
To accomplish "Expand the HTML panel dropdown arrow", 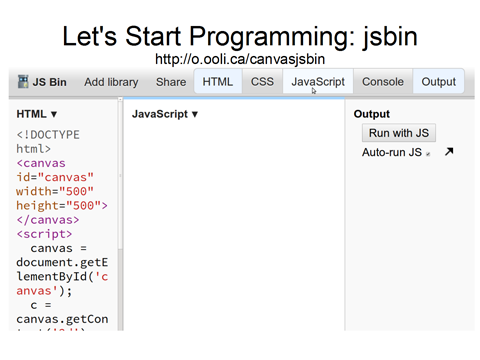I will coord(54,114).
